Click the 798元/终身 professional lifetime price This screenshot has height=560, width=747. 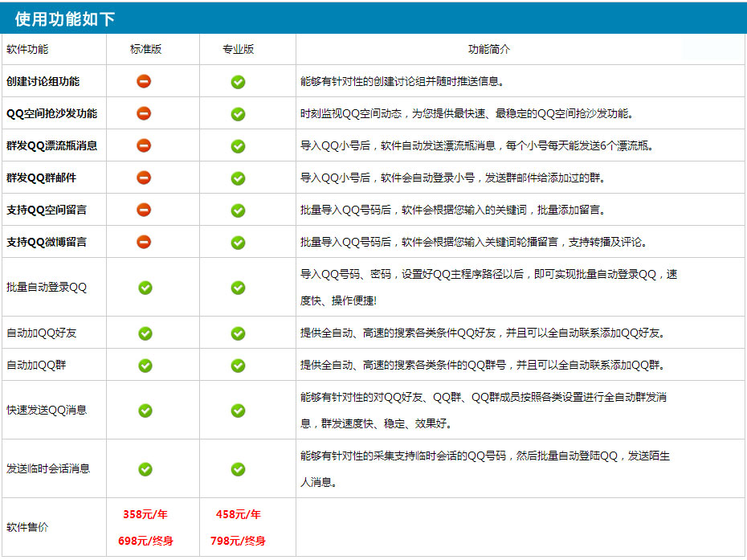(239, 541)
